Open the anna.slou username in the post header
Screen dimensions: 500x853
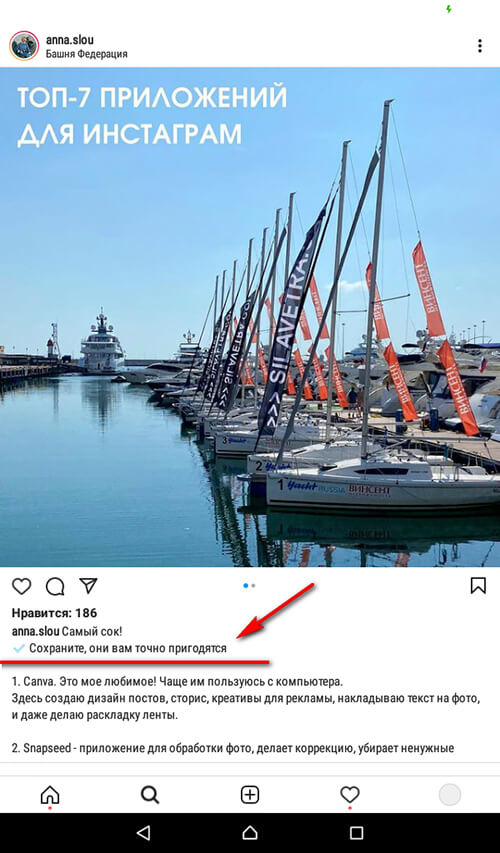(x=70, y=40)
